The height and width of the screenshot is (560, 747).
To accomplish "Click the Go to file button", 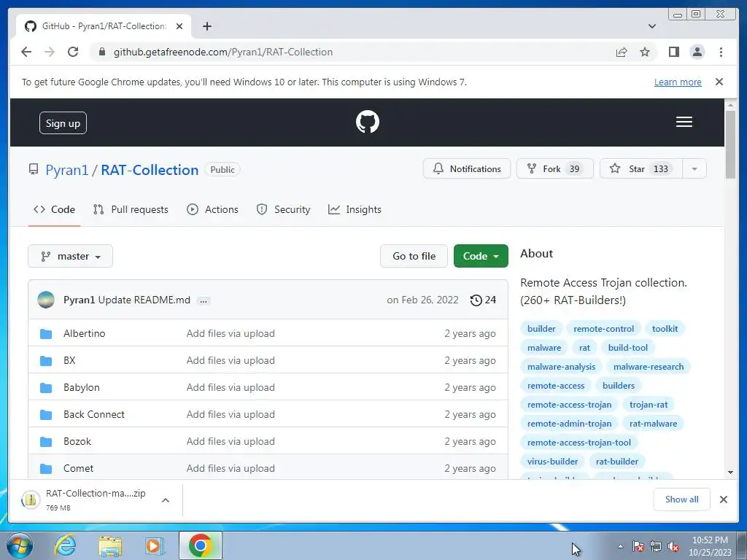I will (414, 256).
